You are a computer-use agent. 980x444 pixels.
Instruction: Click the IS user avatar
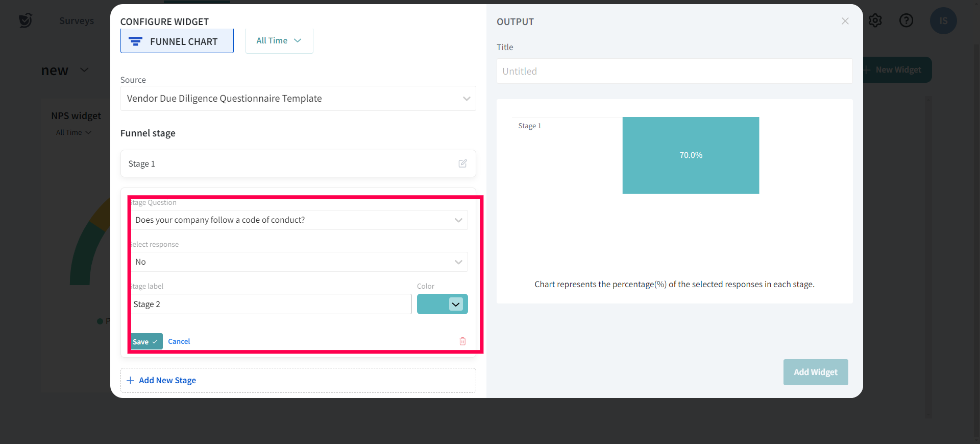(x=943, y=21)
